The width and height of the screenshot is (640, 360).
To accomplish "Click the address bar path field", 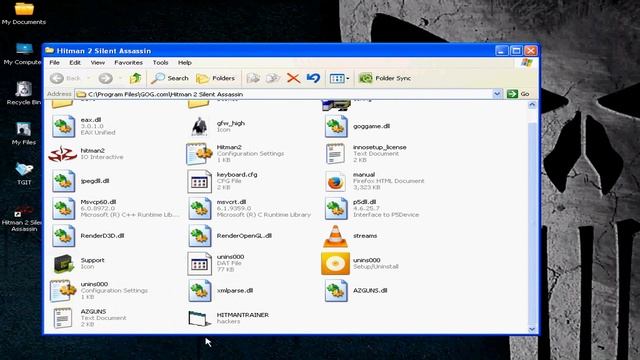I will pos(284,94).
